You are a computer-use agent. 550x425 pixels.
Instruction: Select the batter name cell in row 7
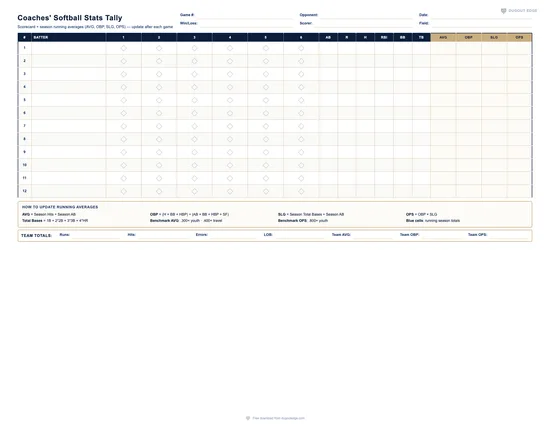(69, 126)
